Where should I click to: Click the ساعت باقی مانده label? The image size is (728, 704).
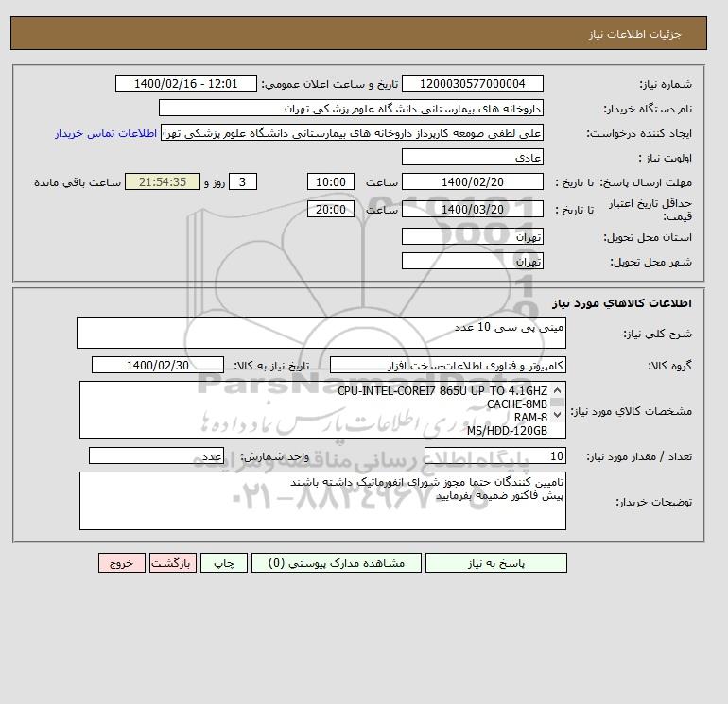coord(78,182)
